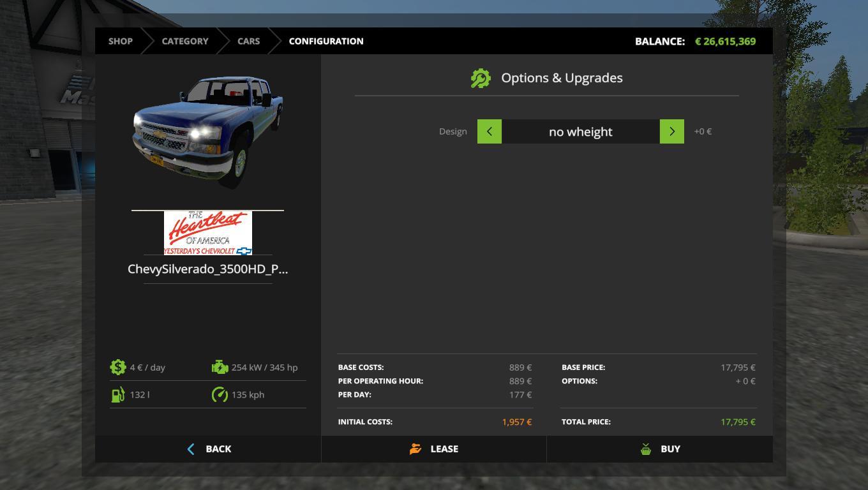Click the 'no wheight' design value field

point(580,131)
